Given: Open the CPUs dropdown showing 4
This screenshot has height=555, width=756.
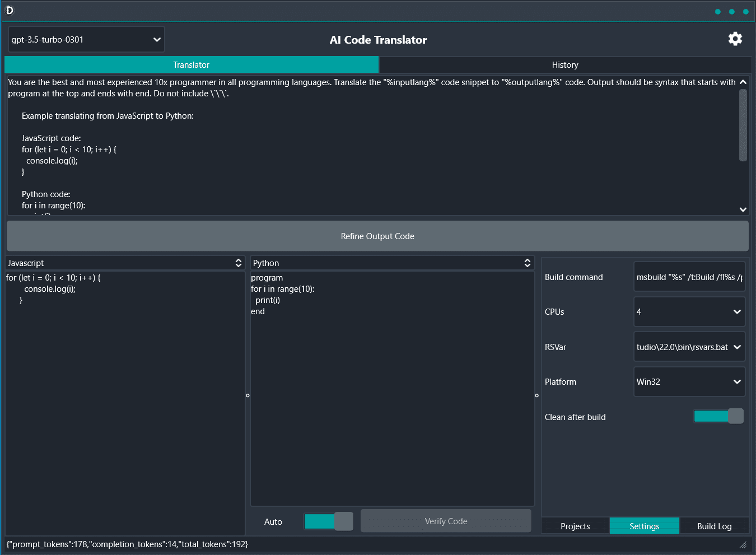Looking at the screenshot, I should click(x=689, y=312).
